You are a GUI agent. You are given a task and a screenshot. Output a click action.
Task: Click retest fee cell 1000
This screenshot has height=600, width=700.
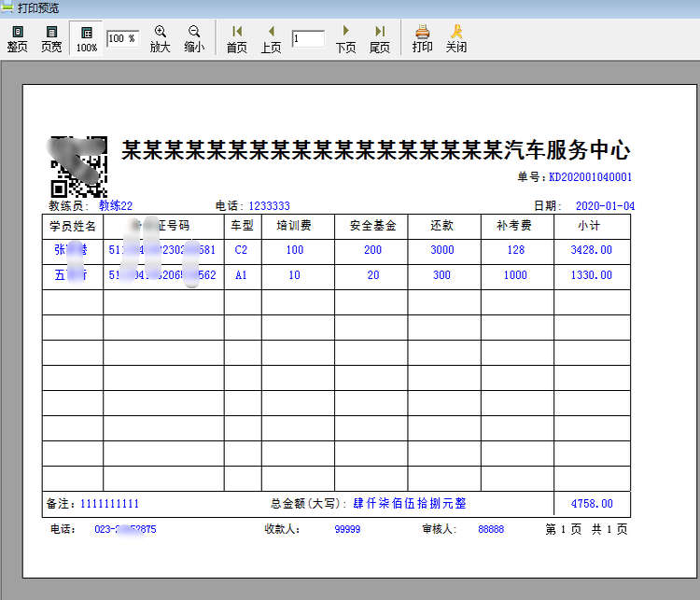pos(515,275)
